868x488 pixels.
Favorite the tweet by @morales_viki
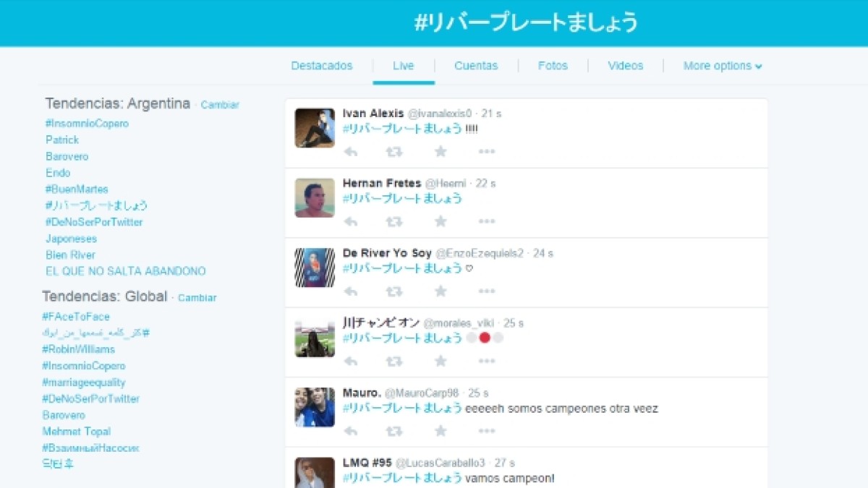tap(441, 361)
